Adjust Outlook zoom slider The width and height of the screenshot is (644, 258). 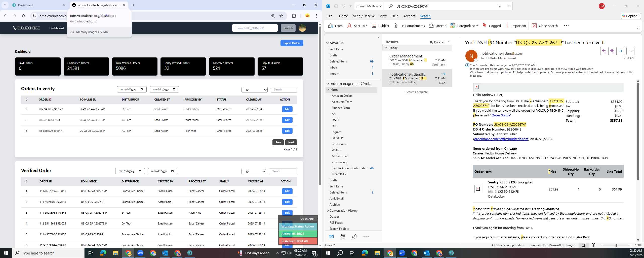pos(616,245)
